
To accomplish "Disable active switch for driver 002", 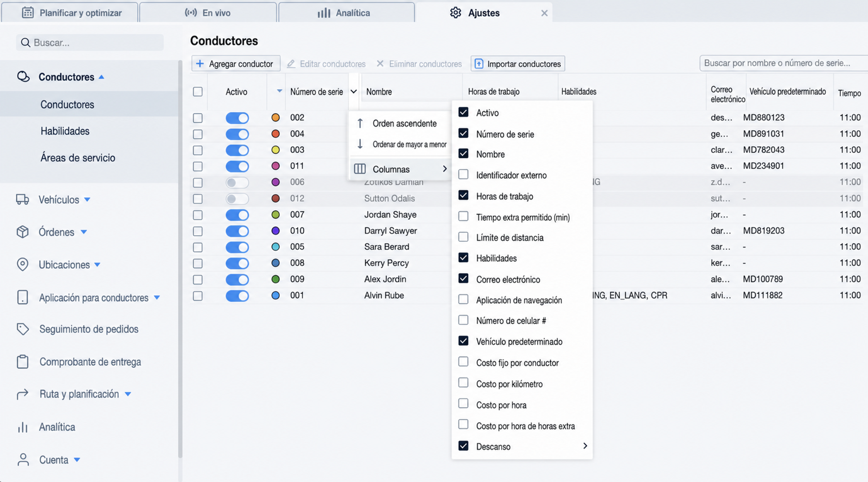I will point(237,118).
